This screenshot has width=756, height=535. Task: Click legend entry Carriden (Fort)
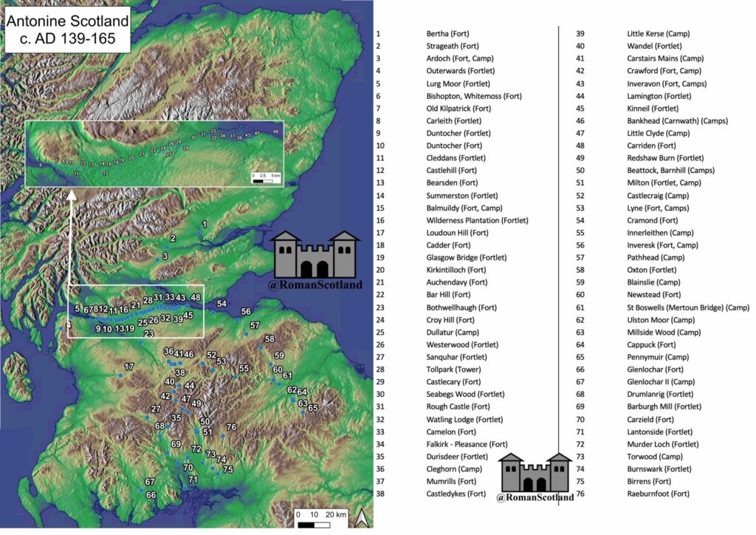651,146
